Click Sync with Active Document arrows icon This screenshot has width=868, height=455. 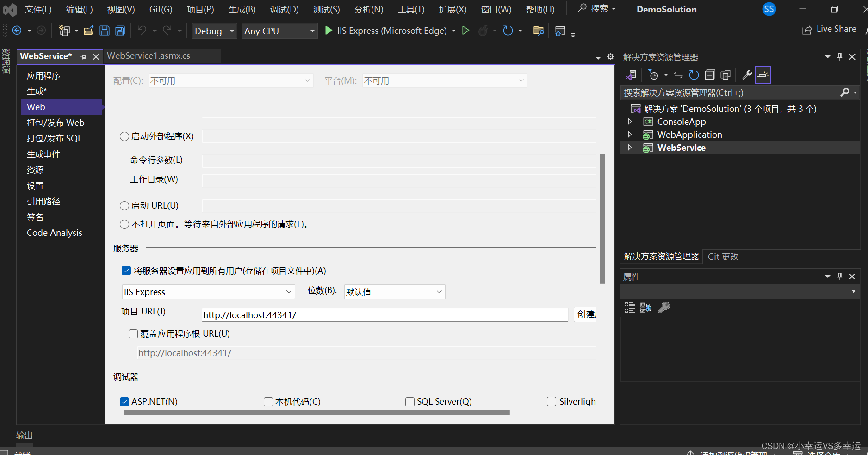tap(678, 75)
